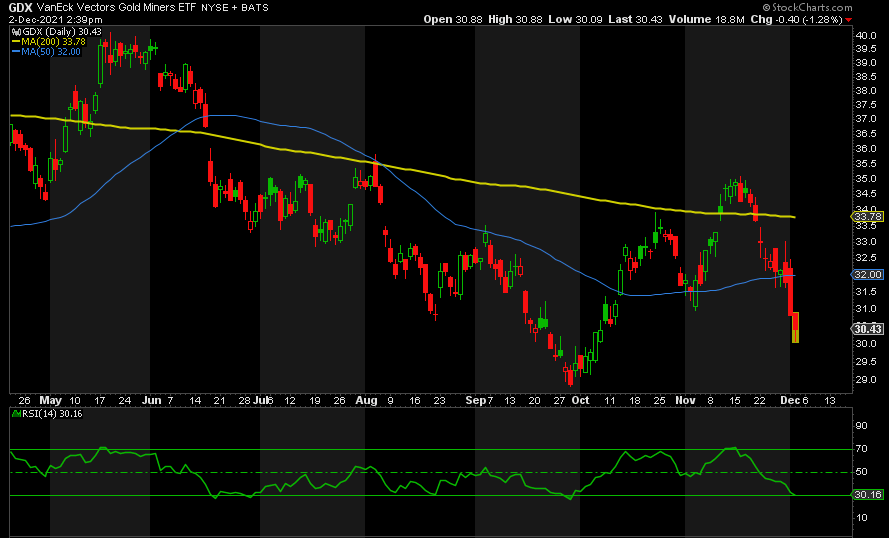Click the 10 level on RSI axis
Image resolution: width=889 pixels, height=538 pixels.
click(x=862, y=517)
